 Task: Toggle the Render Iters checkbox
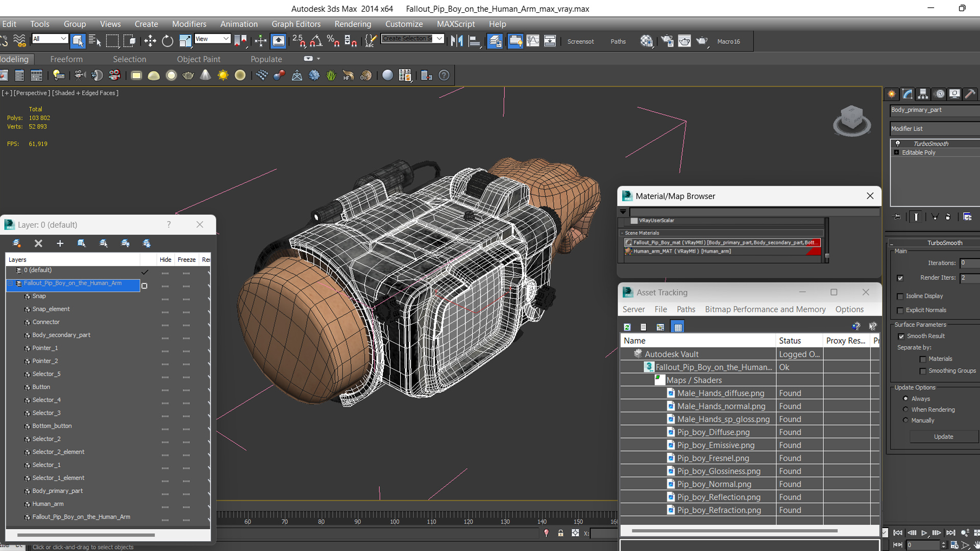(x=900, y=278)
